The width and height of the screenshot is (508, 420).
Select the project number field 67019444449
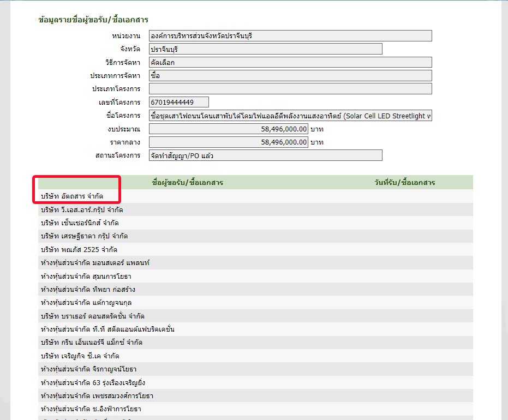(178, 102)
